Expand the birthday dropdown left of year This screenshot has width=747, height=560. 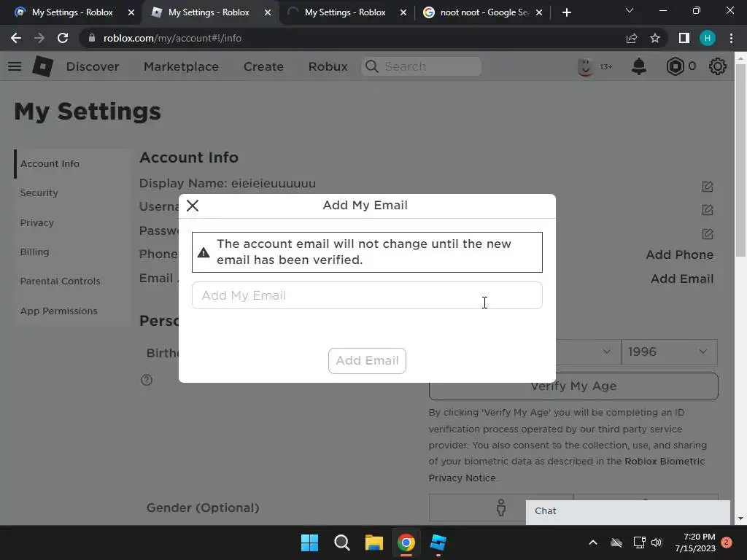[x=588, y=352]
